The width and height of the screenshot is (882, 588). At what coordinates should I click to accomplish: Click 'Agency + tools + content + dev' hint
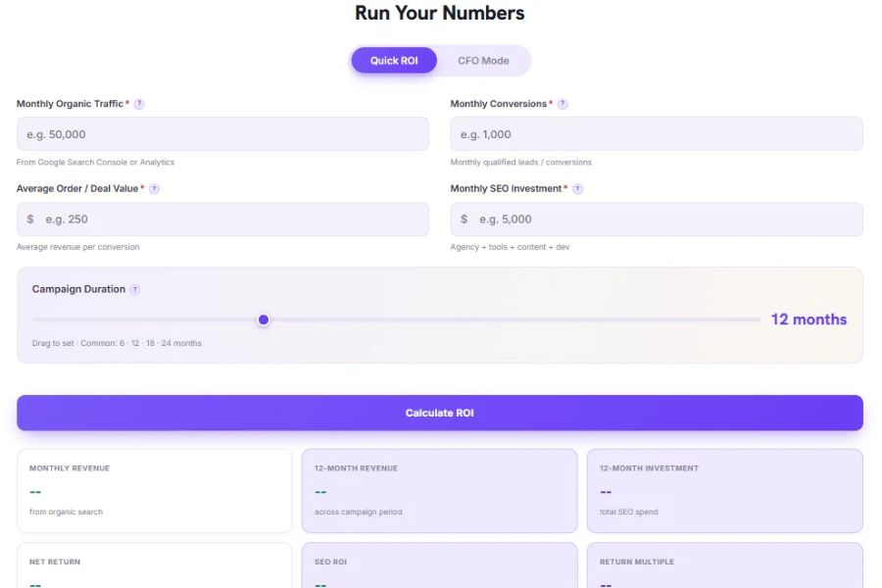click(511, 247)
